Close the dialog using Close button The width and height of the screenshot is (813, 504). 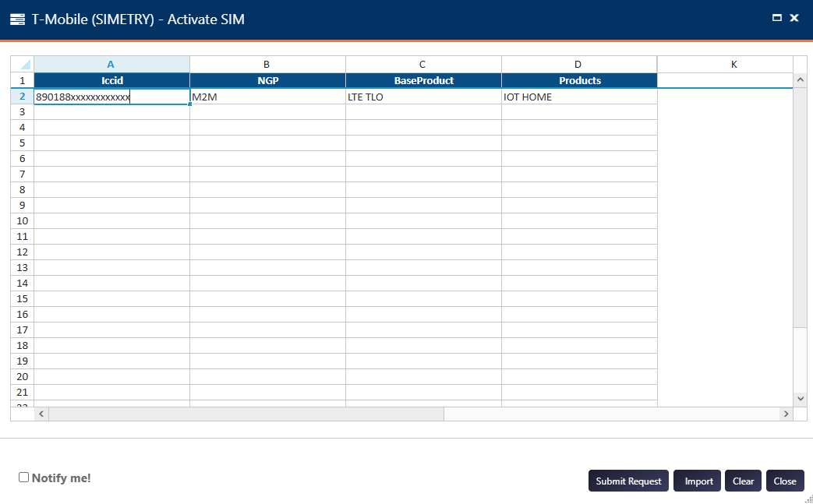tap(785, 481)
